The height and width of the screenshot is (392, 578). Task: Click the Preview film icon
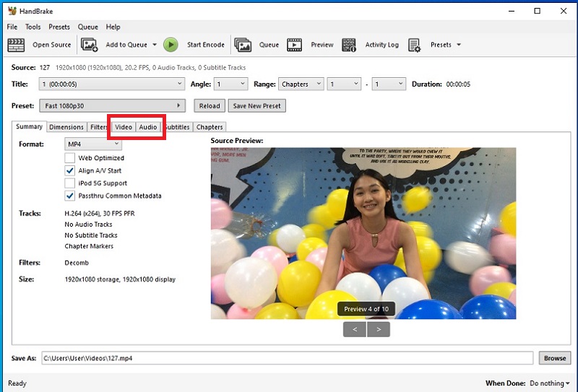pos(295,45)
